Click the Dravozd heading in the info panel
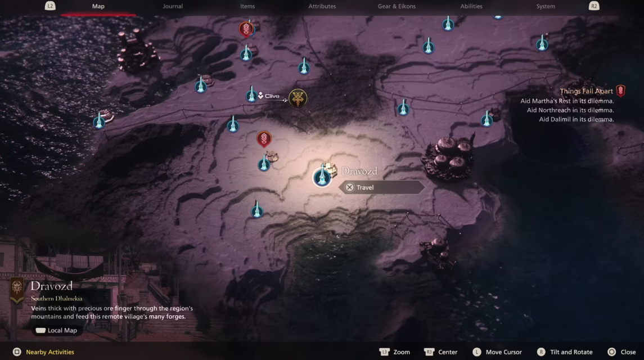The image size is (644, 360). point(51,286)
